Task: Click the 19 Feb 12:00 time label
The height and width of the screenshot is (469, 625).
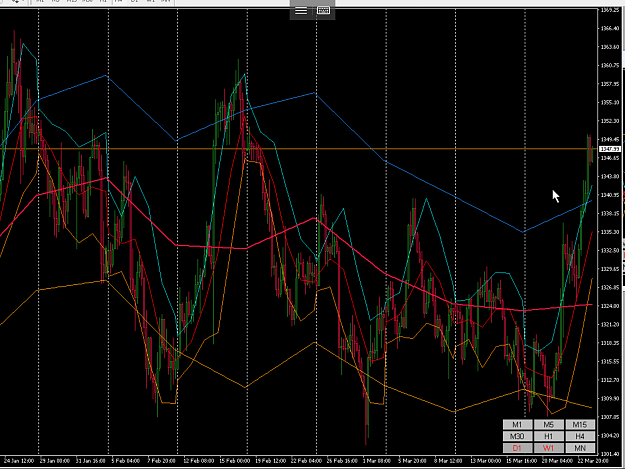Action: point(270,461)
